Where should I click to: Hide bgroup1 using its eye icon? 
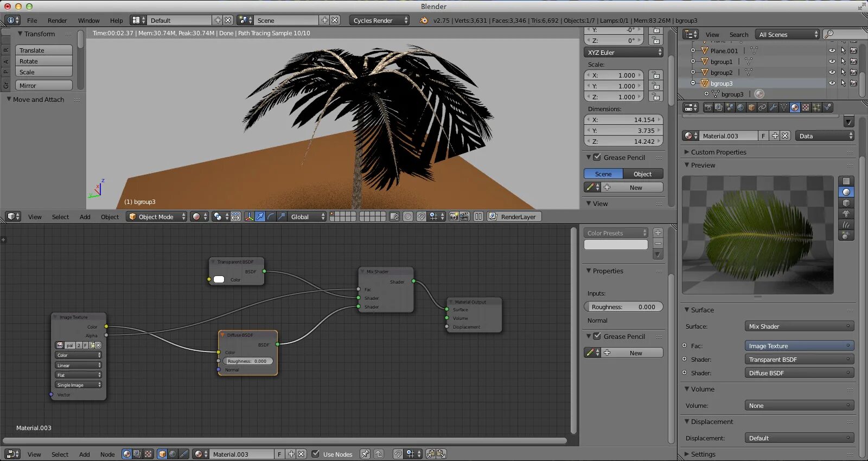pyautogui.click(x=832, y=61)
